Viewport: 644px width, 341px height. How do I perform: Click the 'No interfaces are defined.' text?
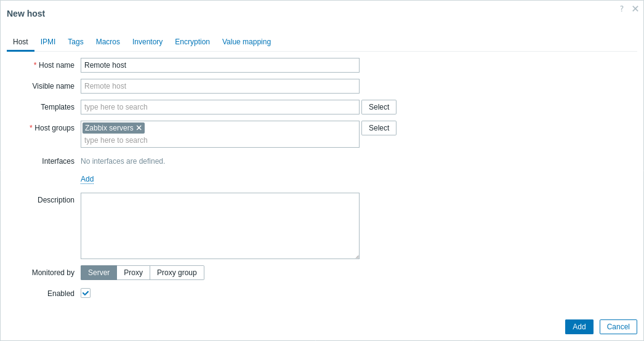tap(123, 161)
